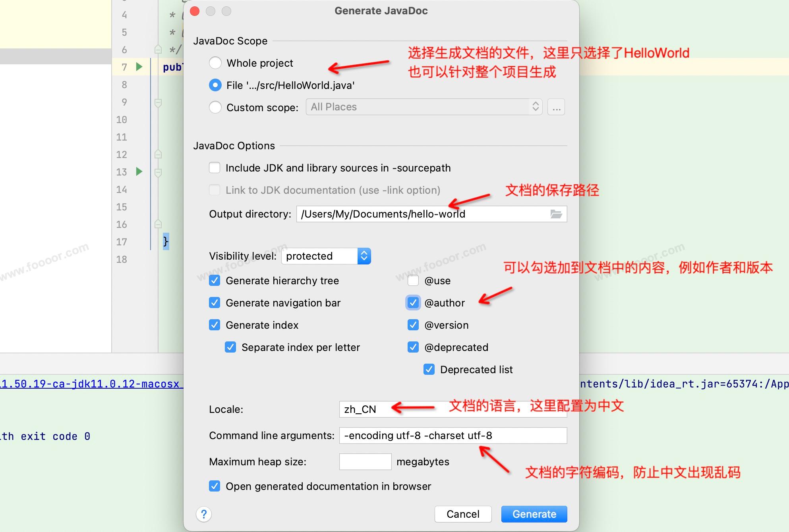This screenshot has height=532, width=789.
Task: Click the run gutter arrow on line 7
Action: pyautogui.click(x=139, y=67)
